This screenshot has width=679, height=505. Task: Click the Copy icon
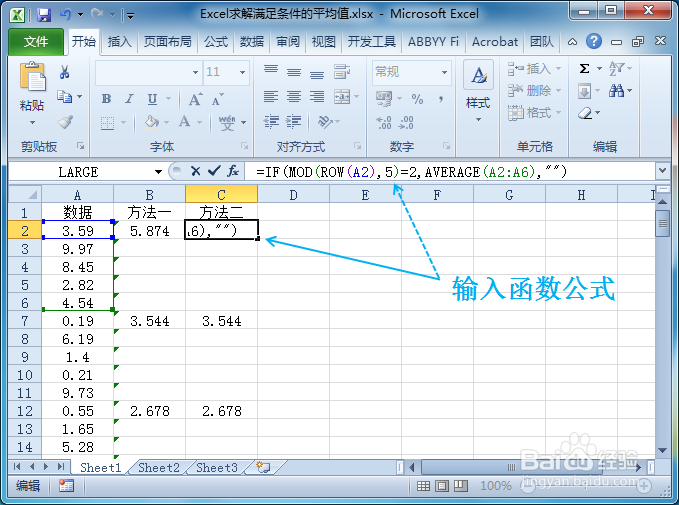(x=65, y=97)
